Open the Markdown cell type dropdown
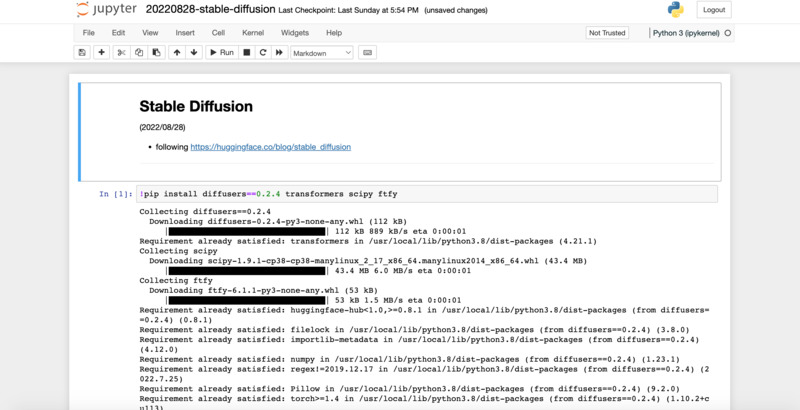This screenshot has height=410, width=800. [x=321, y=52]
